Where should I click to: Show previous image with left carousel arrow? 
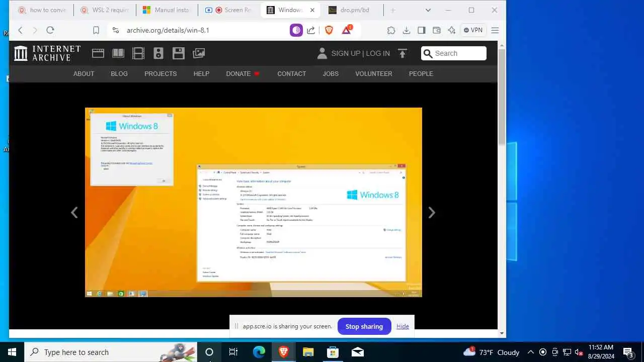click(x=74, y=213)
